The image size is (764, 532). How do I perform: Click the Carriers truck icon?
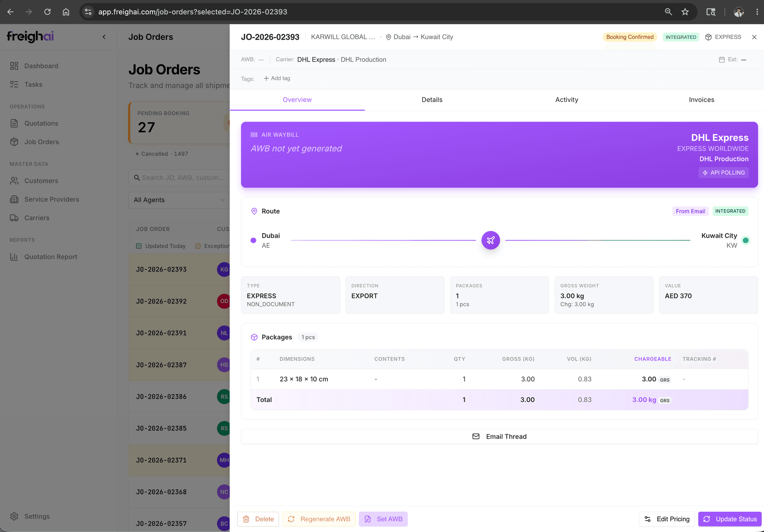coord(14,218)
